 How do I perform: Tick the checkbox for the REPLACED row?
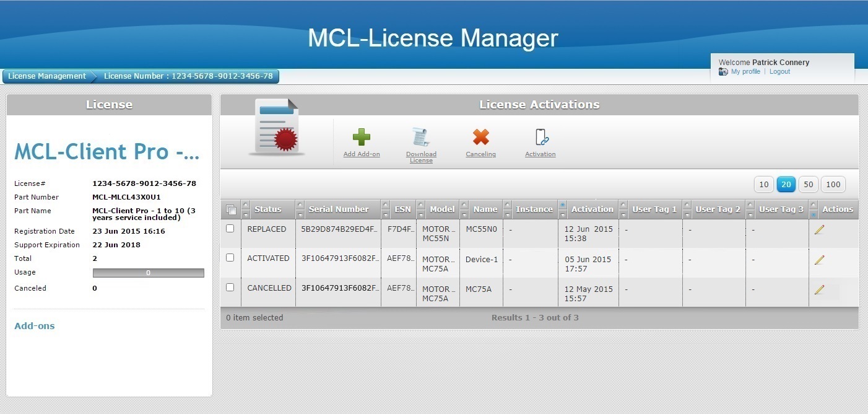pos(230,229)
